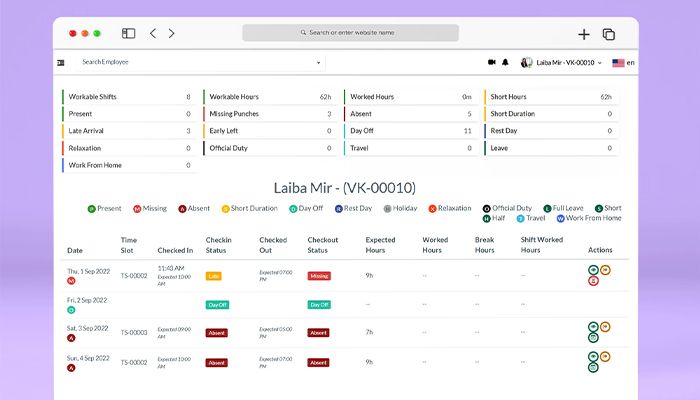Image resolution: width=700 pixels, height=400 pixels.
Task: Click the eye view icon for Thu, 1 Sep 2022
Action: (x=593, y=270)
